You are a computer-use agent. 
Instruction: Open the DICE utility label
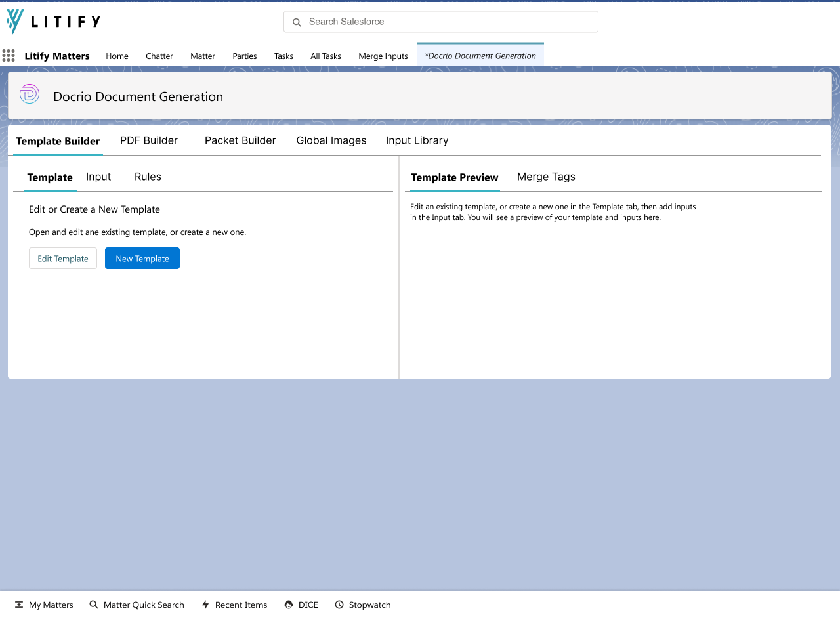click(308, 605)
